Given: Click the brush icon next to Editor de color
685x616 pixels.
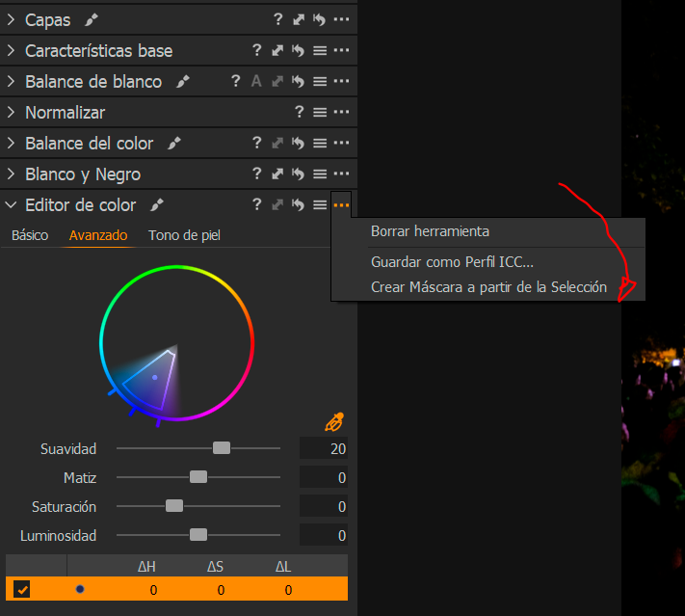Looking at the screenshot, I should pyautogui.click(x=157, y=204).
